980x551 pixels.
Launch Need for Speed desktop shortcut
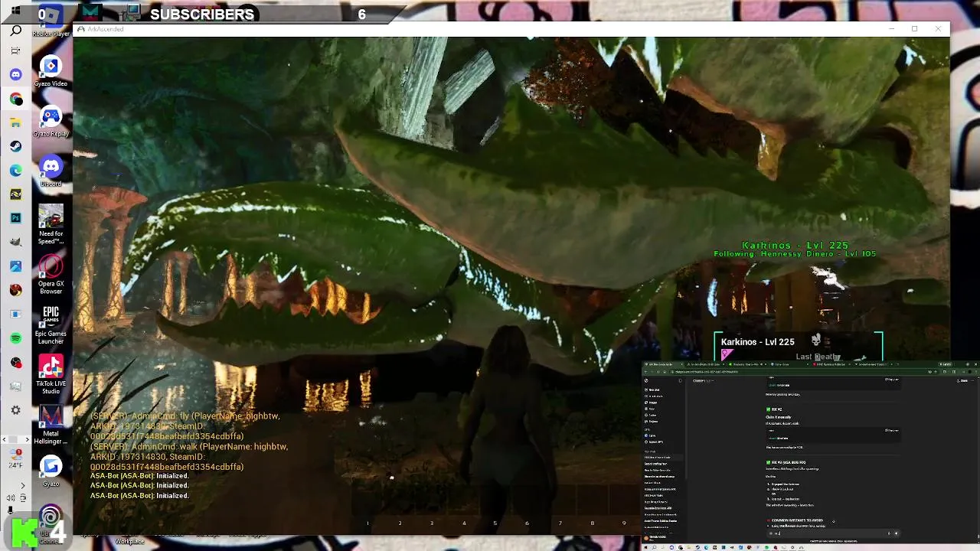51,224
